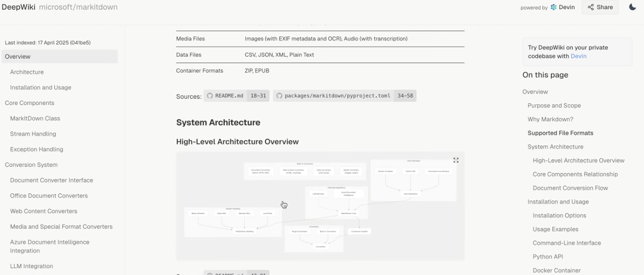The width and height of the screenshot is (644, 275).
Task: Open Installation and Usage in the left sidebar
Action: pyautogui.click(x=41, y=88)
